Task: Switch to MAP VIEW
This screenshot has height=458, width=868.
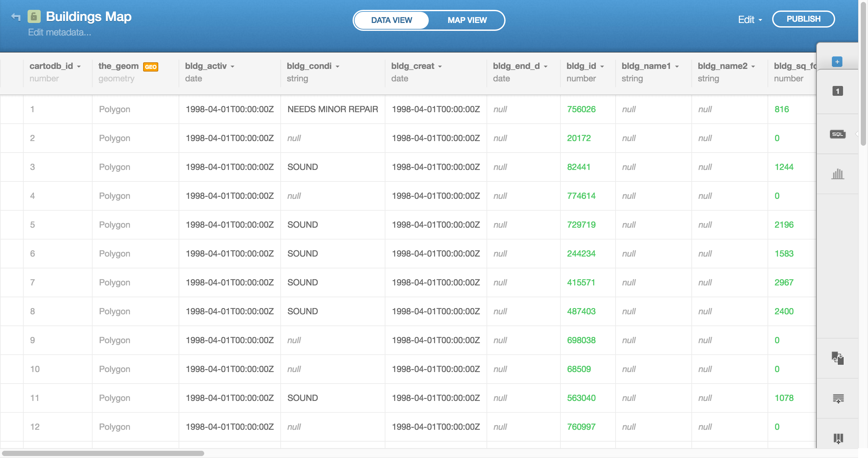Action: [467, 20]
